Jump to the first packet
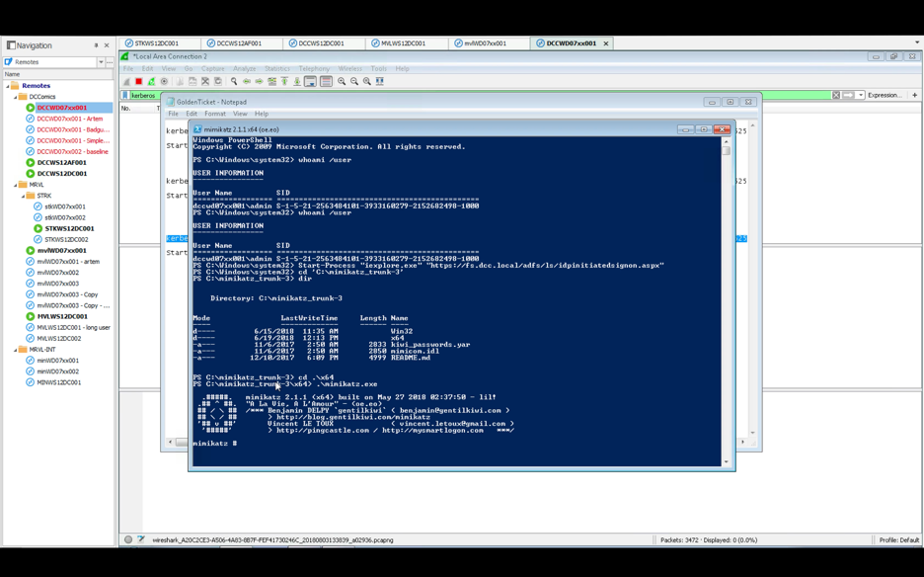Screen dimensions: 924x577 tap(284, 81)
